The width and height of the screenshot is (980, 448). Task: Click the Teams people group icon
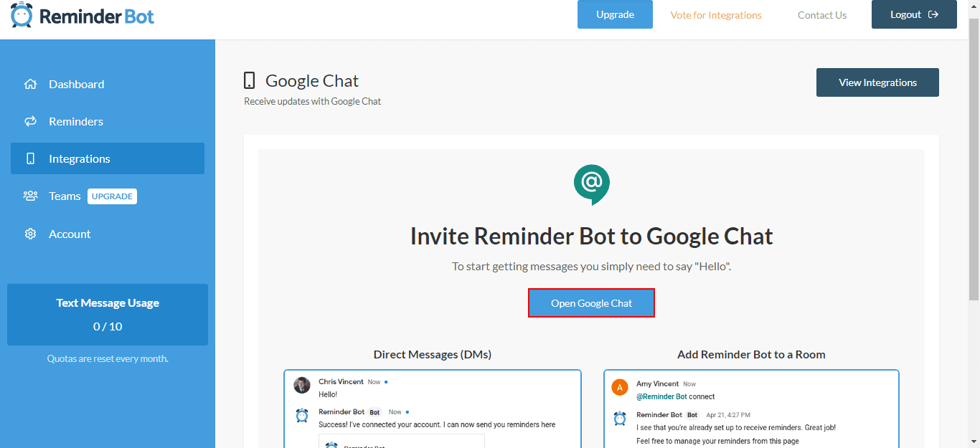(30, 196)
